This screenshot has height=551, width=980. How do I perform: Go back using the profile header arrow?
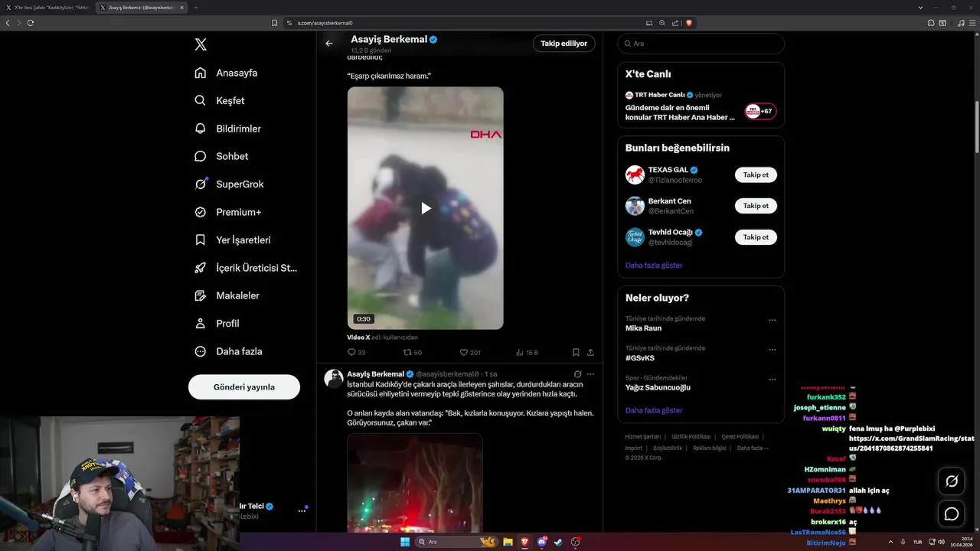[329, 44]
